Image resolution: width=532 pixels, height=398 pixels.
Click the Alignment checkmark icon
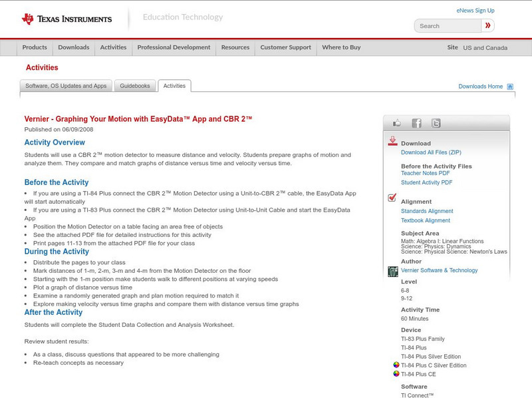392,197
